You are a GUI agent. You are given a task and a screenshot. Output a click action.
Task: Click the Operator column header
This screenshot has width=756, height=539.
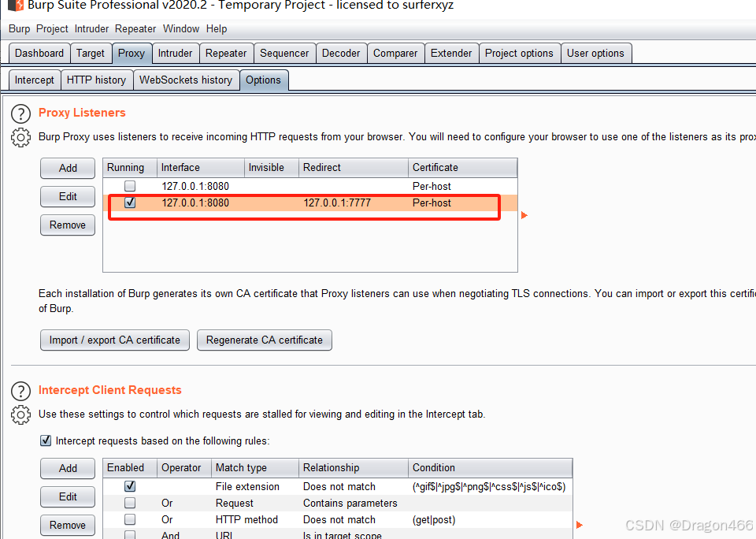184,467
